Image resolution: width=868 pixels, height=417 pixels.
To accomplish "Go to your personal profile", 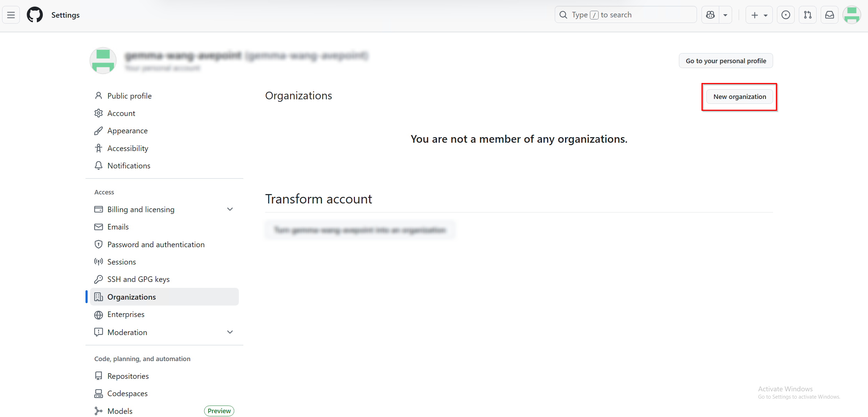I will point(725,60).
